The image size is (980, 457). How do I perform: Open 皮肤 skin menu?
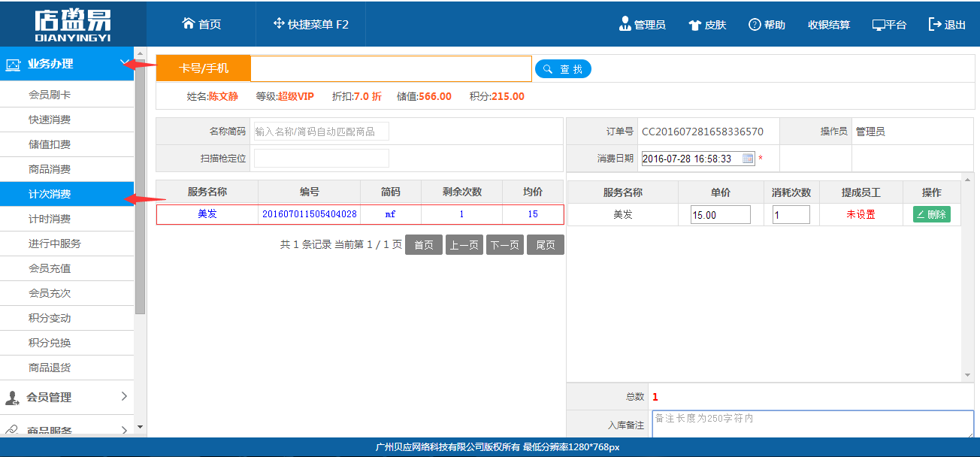click(707, 24)
